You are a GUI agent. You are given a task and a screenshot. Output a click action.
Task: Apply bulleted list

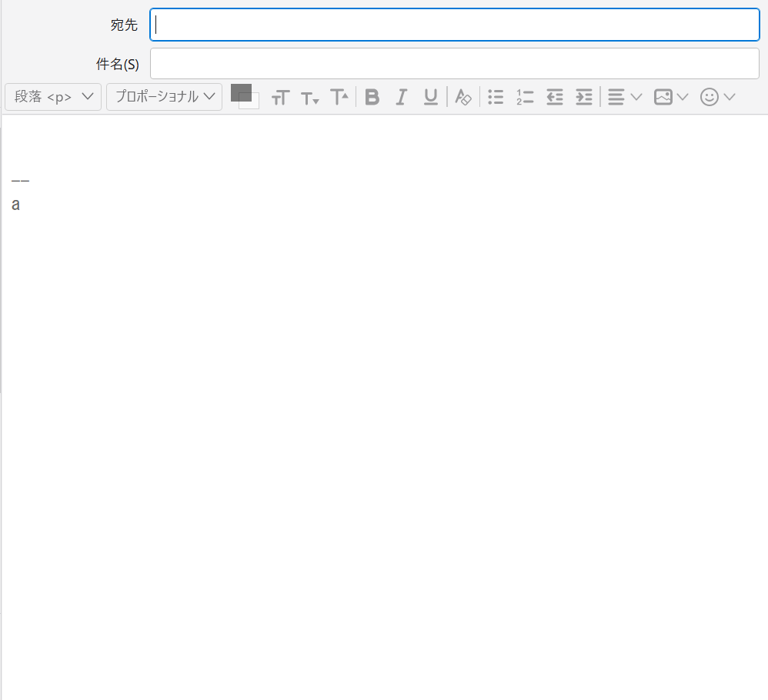tap(496, 97)
